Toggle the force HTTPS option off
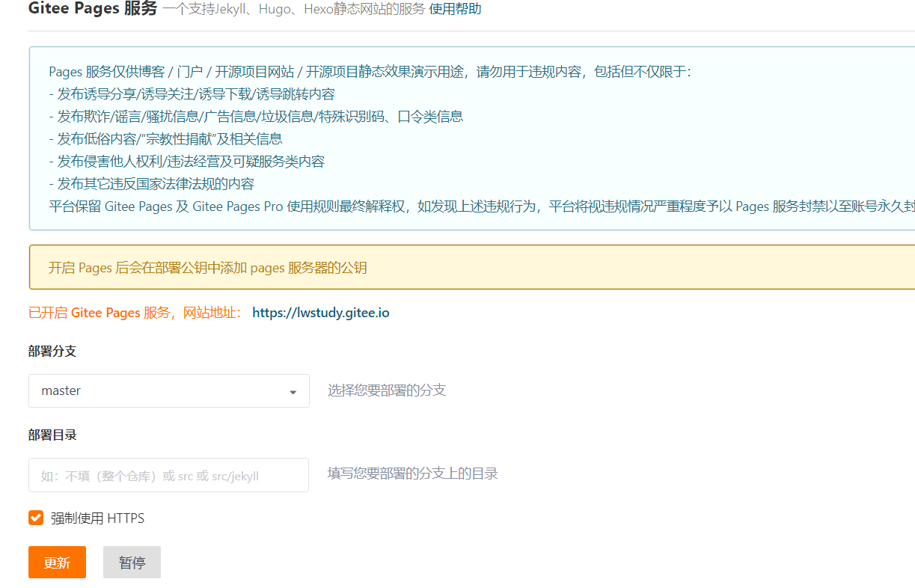The width and height of the screenshot is (915, 588). point(35,517)
